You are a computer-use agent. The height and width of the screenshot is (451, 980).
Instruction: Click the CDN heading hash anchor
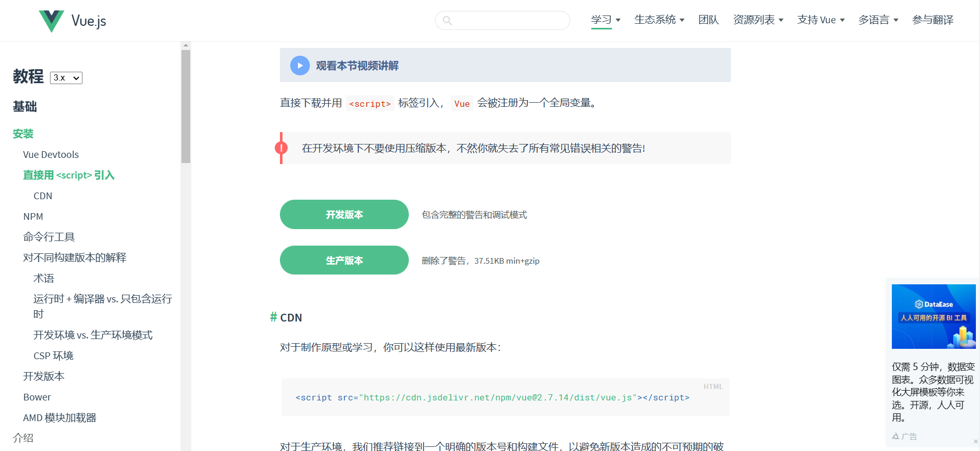click(274, 317)
